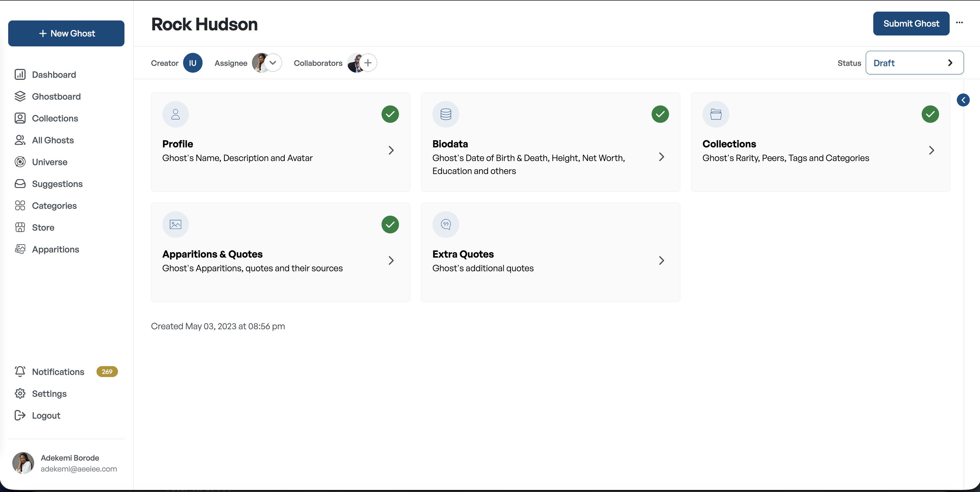This screenshot has height=492, width=980.
Task: Click the Collections card folder icon
Action: point(716,114)
